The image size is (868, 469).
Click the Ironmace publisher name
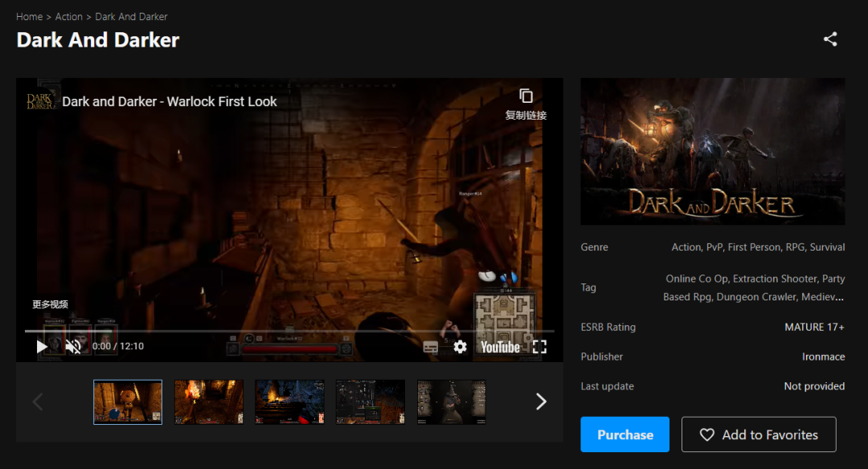(823, 357)
